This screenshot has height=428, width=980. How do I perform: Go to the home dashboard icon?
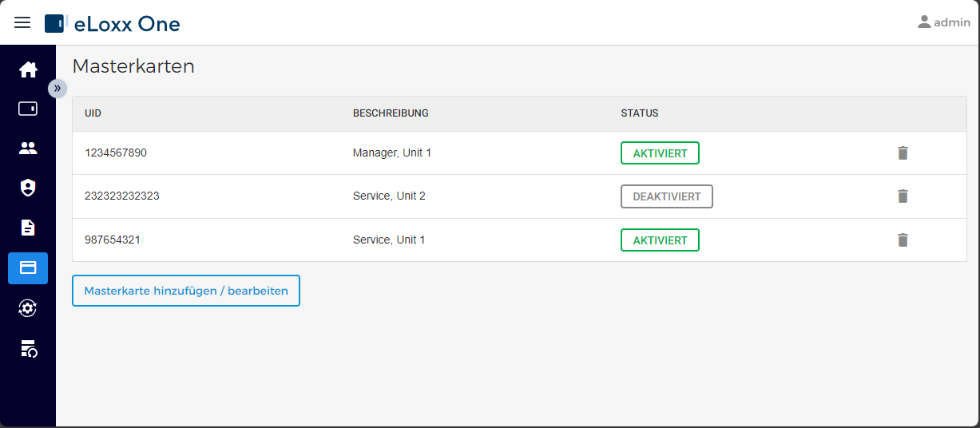tap(28, 69)
